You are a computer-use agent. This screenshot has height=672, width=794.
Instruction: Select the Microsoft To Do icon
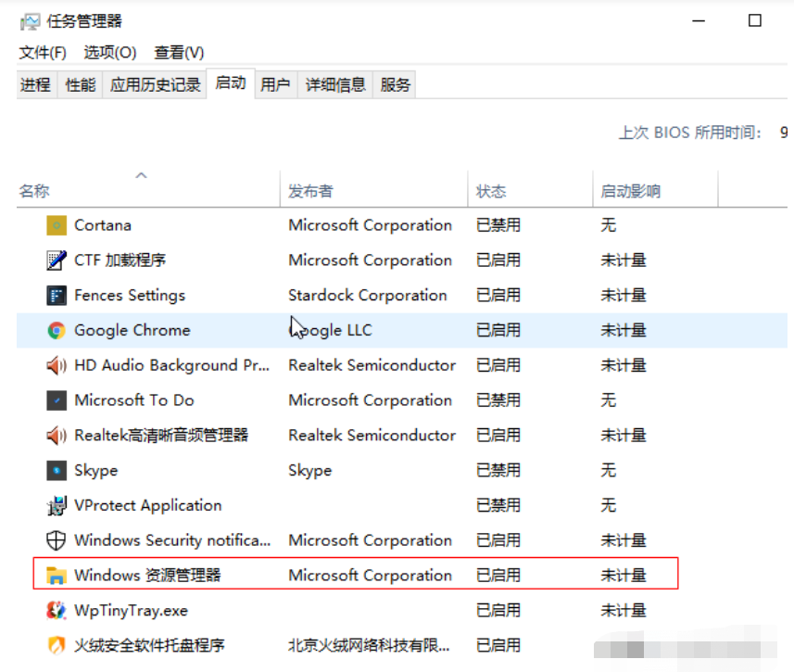click(57, 400)
